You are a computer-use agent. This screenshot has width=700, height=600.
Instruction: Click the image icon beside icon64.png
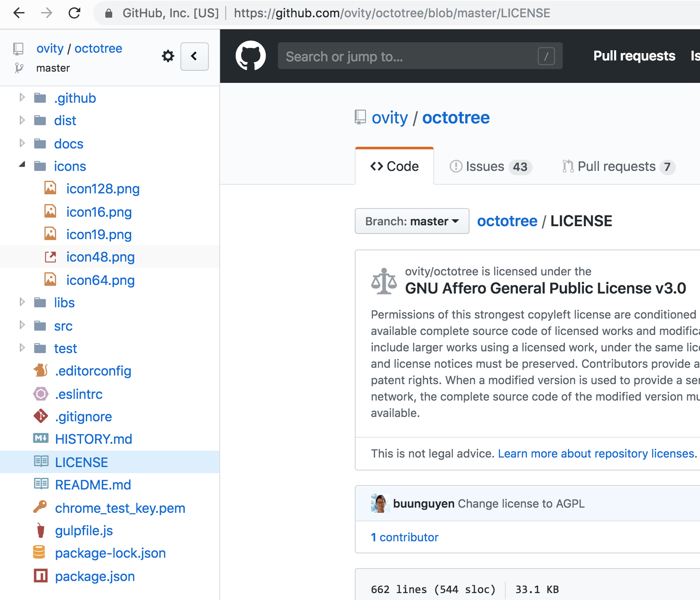click(x=50, y=279)
